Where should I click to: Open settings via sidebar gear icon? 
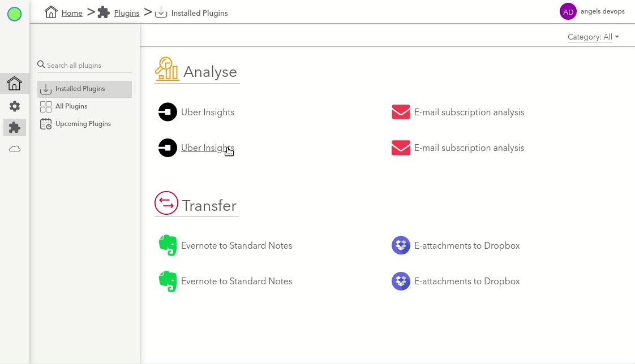pos(15,106)
